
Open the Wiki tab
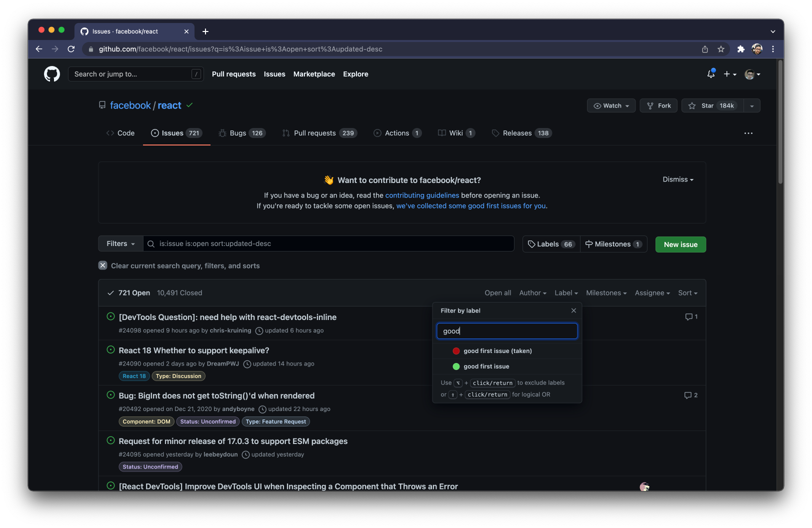click(456, 133)
